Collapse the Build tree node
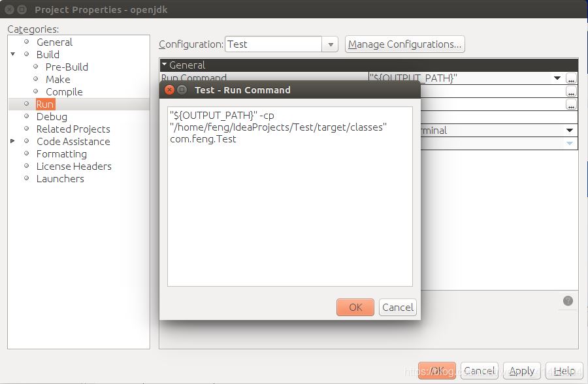The height and width of the screenshot is (384, 588). point(13,54)
